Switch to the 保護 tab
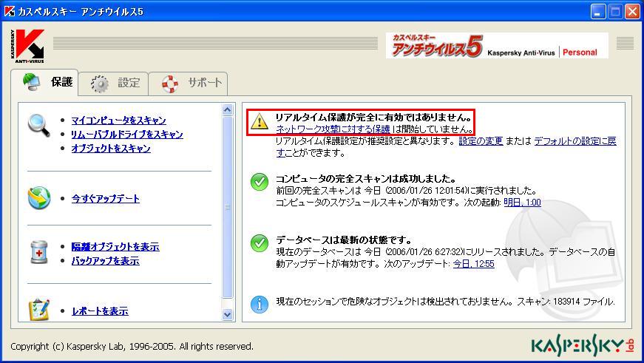This screenshot has height=363, width=644. (44, 83)
